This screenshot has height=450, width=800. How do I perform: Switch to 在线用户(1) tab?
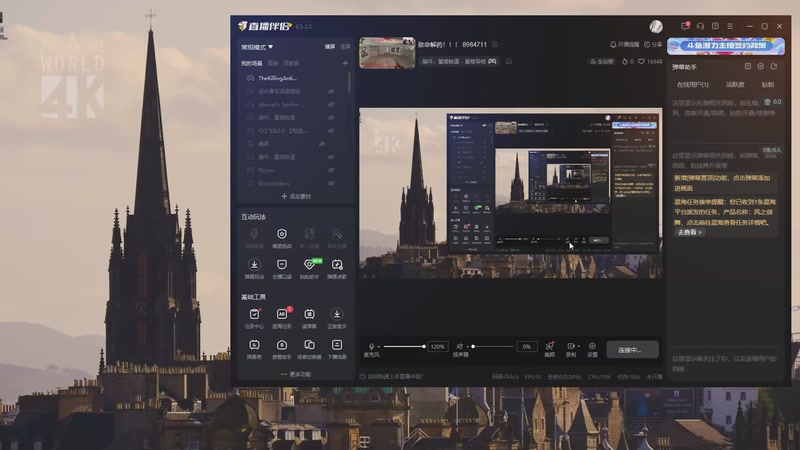[692, 85]
